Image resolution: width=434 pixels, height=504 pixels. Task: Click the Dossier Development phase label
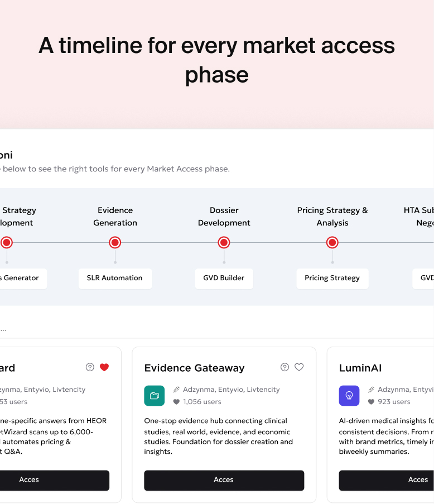click(224, 217)
